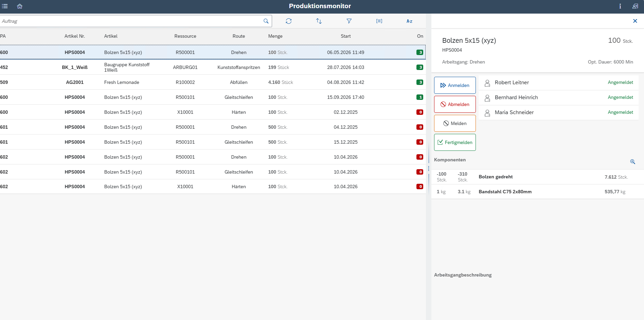Close the detail panel with X

[635, 21]
